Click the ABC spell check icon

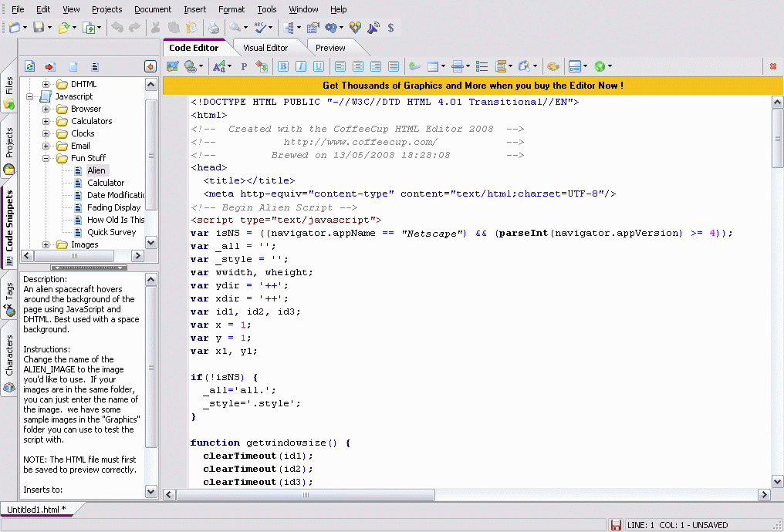click(260, 28)
